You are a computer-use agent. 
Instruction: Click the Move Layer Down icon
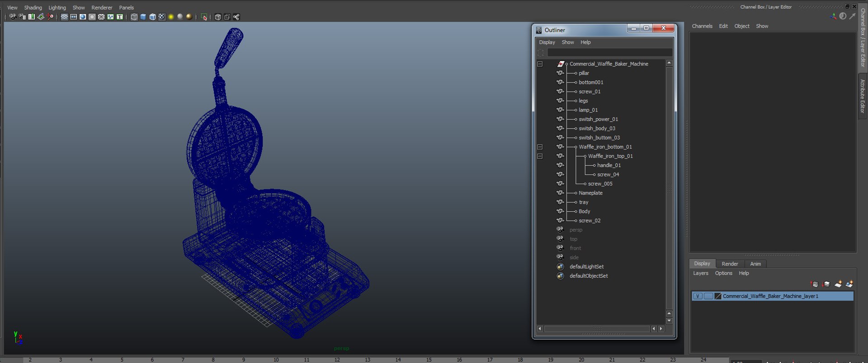coord(826,284)
